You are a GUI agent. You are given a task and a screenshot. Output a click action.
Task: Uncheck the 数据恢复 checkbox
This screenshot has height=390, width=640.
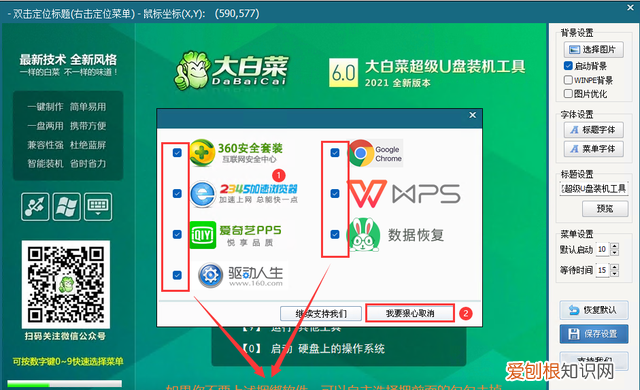[x=335, y=234]
